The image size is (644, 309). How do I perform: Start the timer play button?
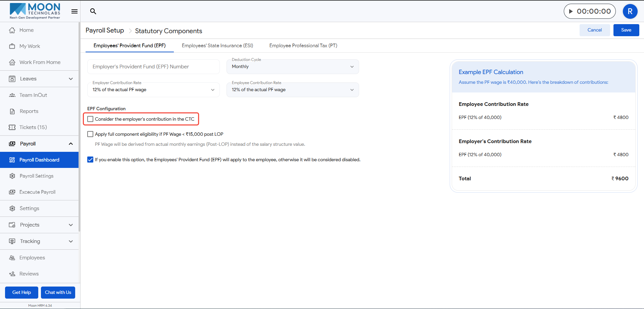tap(571, 11)
